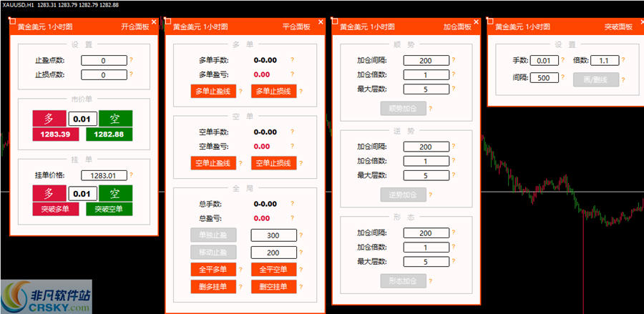Open help for 顺势 最大层数

click(454, 89)
